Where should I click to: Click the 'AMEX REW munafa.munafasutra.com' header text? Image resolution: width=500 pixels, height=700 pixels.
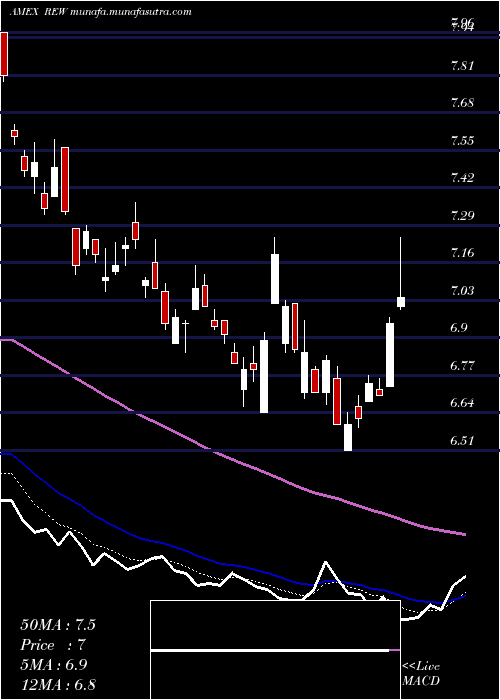pyautogui.click(x=100, y=12)
